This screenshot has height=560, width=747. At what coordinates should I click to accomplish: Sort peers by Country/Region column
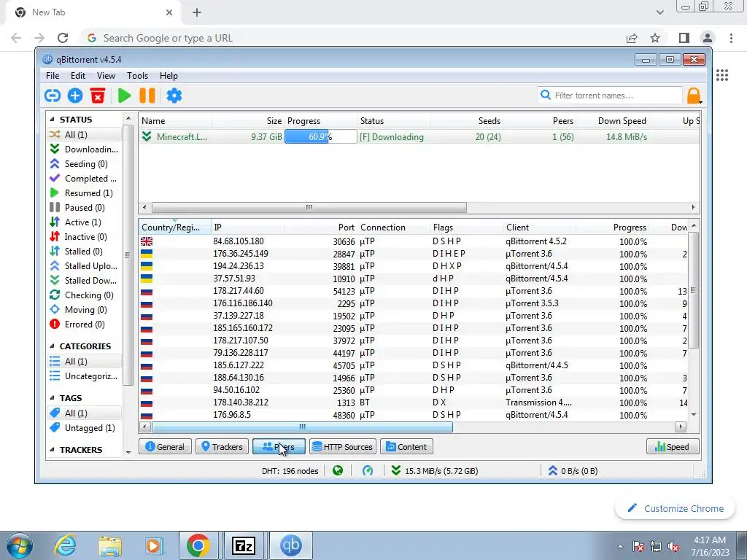(x=174, y=227)
